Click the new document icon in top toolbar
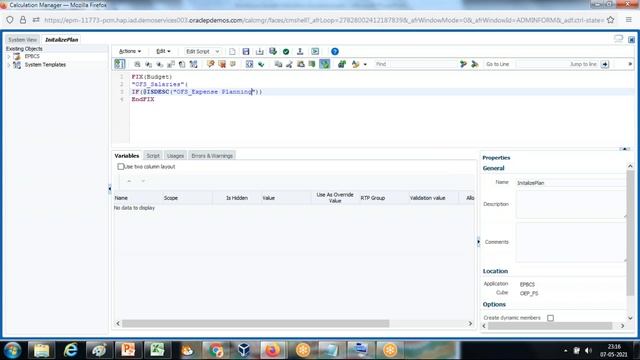This screenshot has width=640, height=360. (232, 51)
